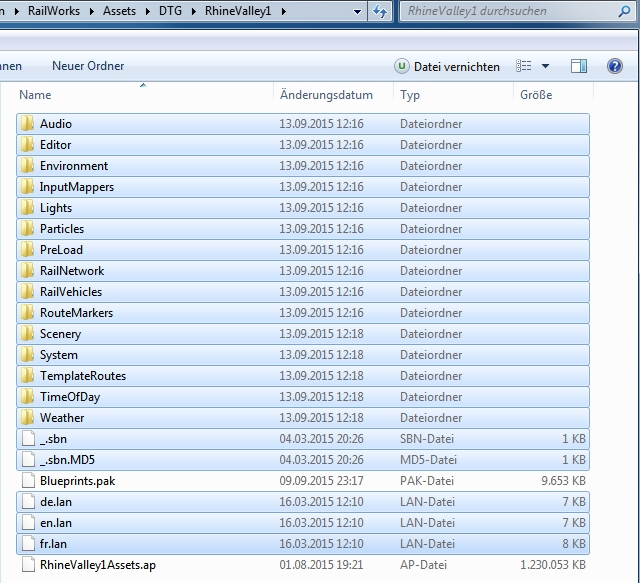The height and width of the screenshot is (583, 640).
Task: Expand the arrow after RailWorks breadcrumb
Action: point(92,11)
